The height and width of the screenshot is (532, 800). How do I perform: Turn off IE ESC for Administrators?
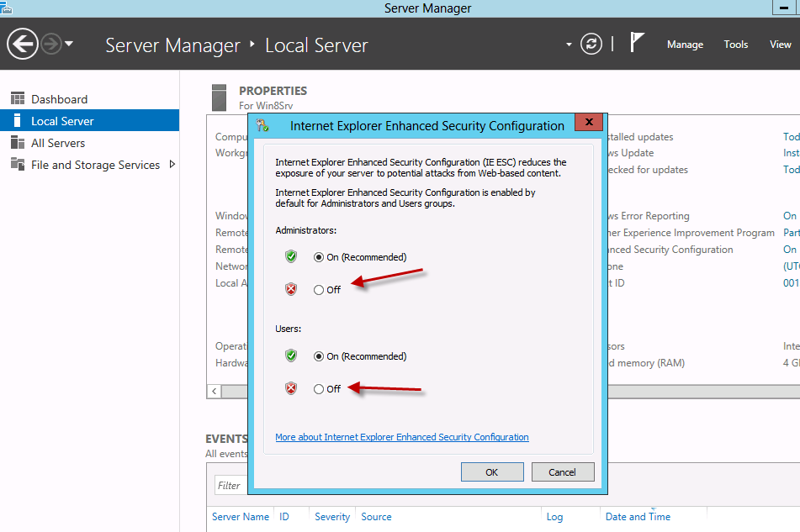pyautogui.click(x=319, y=290)
